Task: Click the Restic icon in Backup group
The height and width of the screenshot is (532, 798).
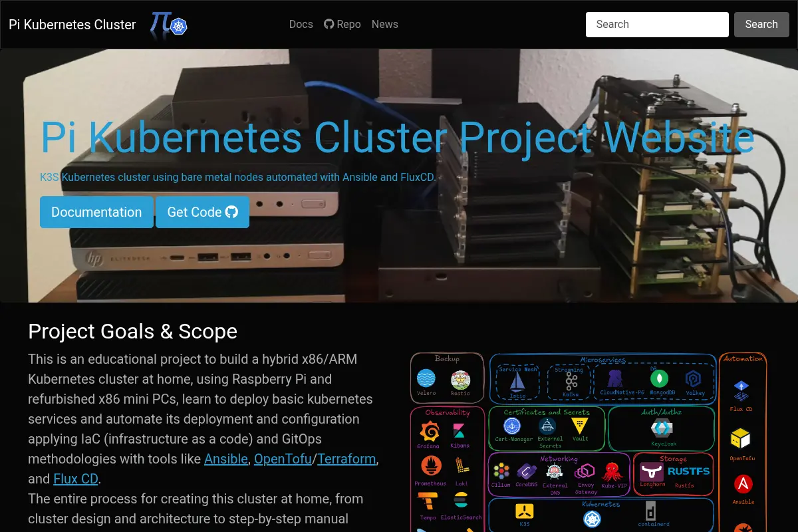Action: tap(460, 380)
